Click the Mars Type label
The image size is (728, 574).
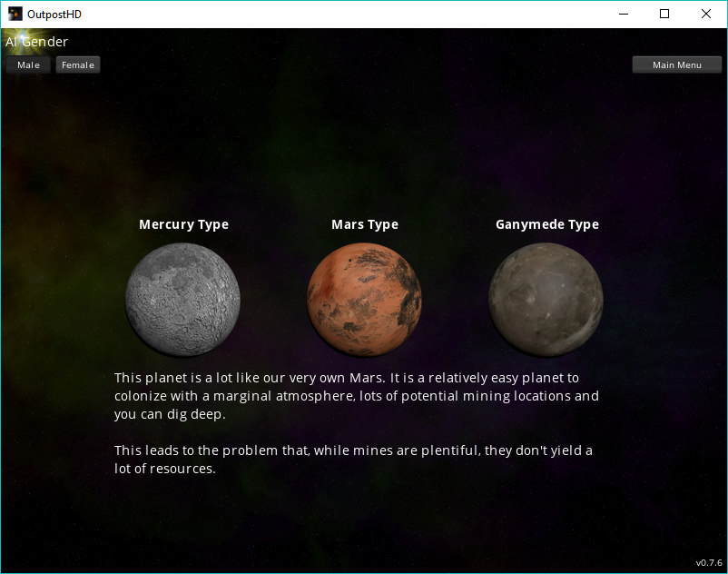(x=365, y=224)
